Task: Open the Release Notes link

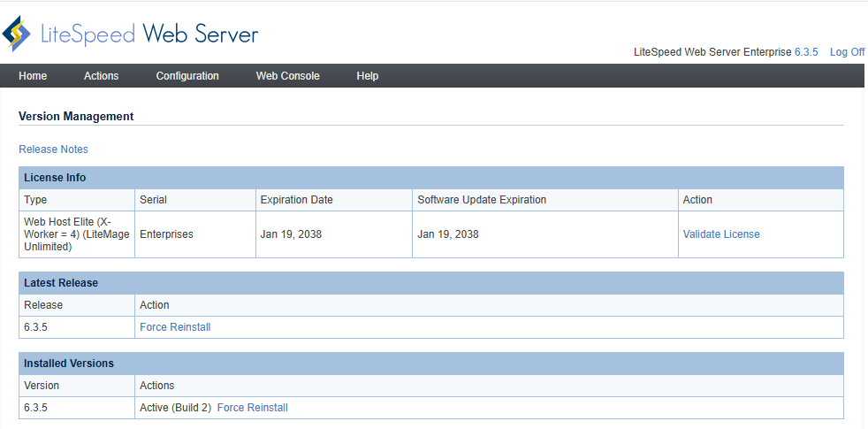Action: [53, 149]
